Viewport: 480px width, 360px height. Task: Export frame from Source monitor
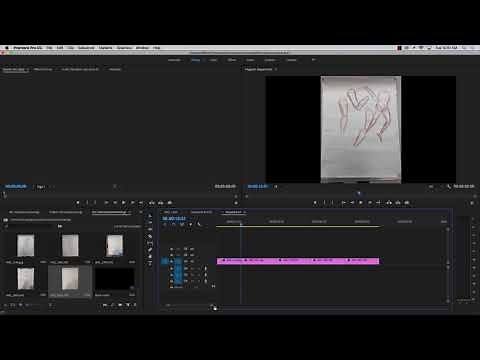[x=170, y=203]
